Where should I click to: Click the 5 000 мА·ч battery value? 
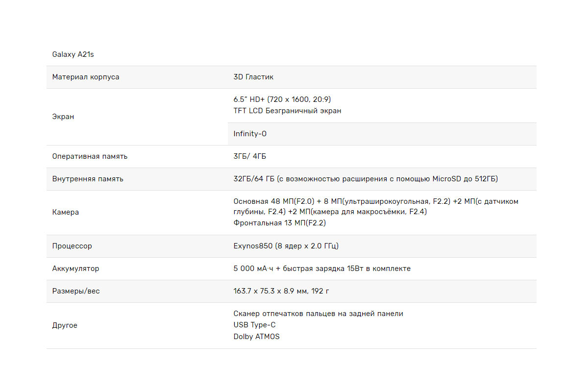click(x=322, y=269)
